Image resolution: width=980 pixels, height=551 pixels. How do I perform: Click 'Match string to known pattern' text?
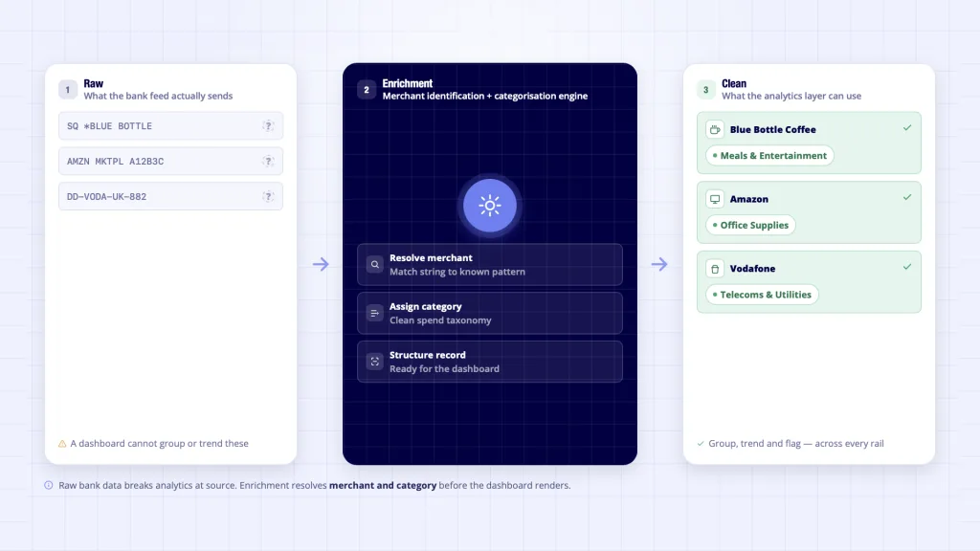tap(457, 272)
